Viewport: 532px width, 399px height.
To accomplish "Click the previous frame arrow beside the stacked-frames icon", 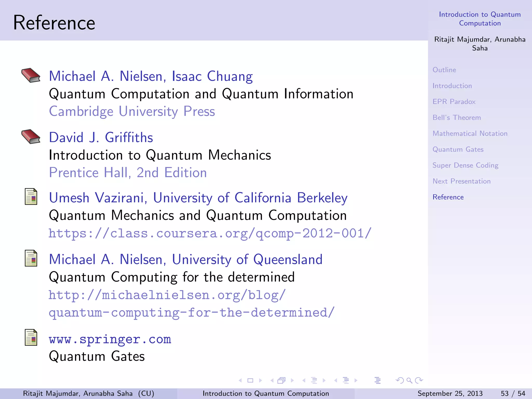I will 272,381.
